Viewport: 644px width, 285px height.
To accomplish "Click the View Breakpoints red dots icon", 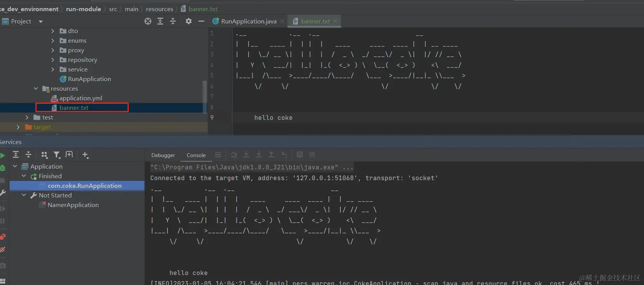I will coord(3,237).
